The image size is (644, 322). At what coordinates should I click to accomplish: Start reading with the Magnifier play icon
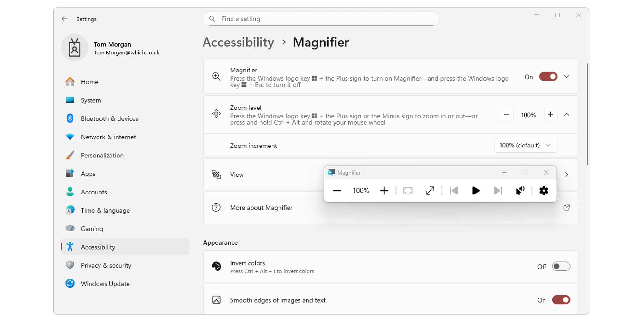pyautogui.click(x=476, y=190)
